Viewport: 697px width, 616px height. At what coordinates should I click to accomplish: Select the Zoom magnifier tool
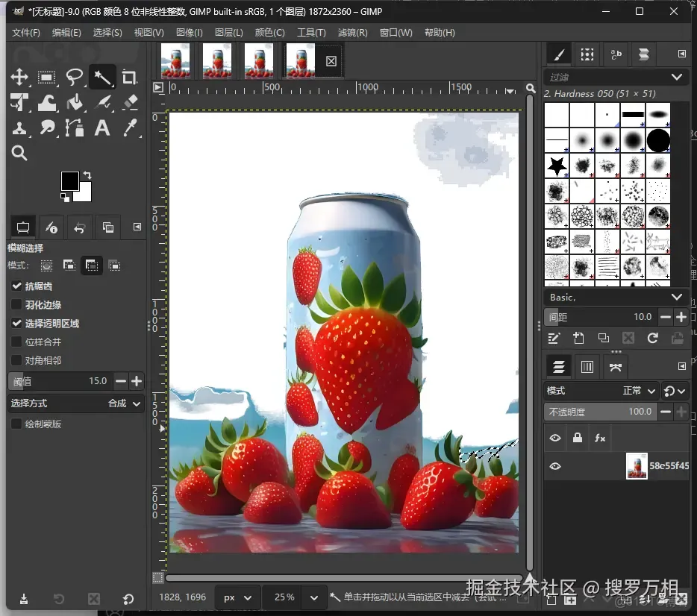pyautogui.click(x=19, y=154)
